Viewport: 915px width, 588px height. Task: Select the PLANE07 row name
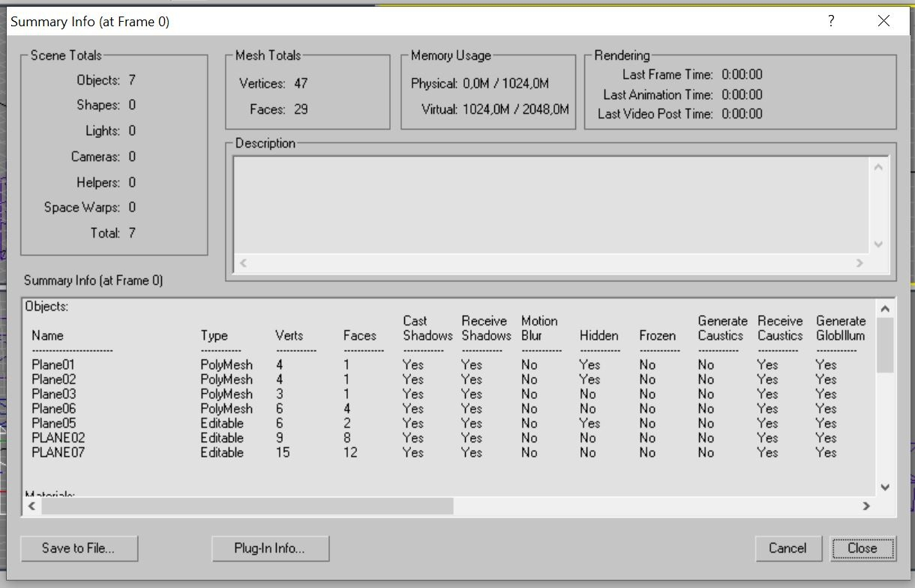tap(58, 453)
